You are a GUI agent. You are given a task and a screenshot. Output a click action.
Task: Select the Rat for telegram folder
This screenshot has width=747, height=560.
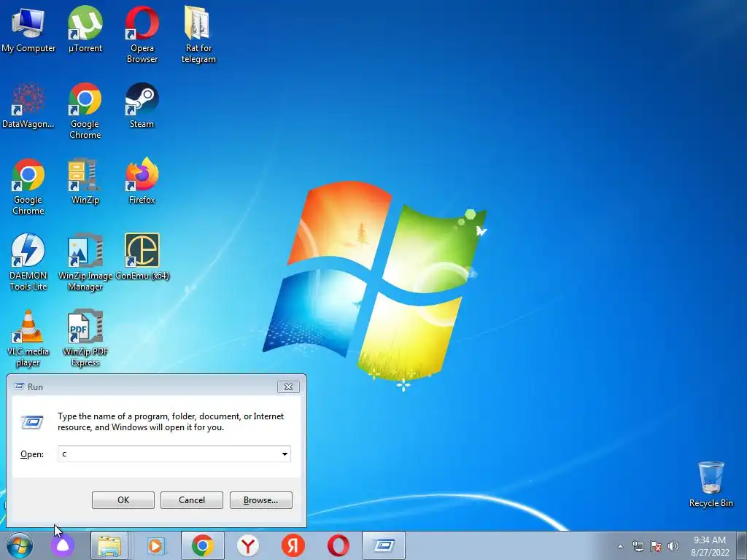[198, 34]
